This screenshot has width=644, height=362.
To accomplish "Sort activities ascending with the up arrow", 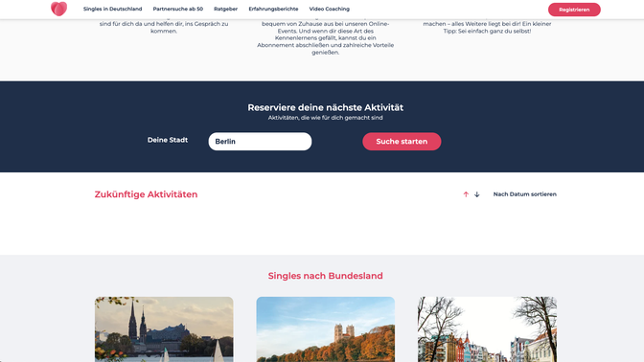I will tap(466, 194).
